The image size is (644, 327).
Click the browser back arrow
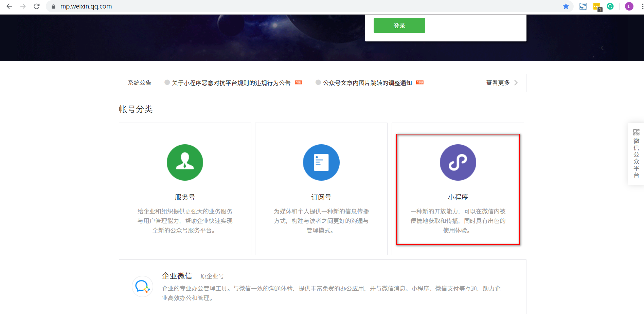pyautogui.click(x=9, y=6)
